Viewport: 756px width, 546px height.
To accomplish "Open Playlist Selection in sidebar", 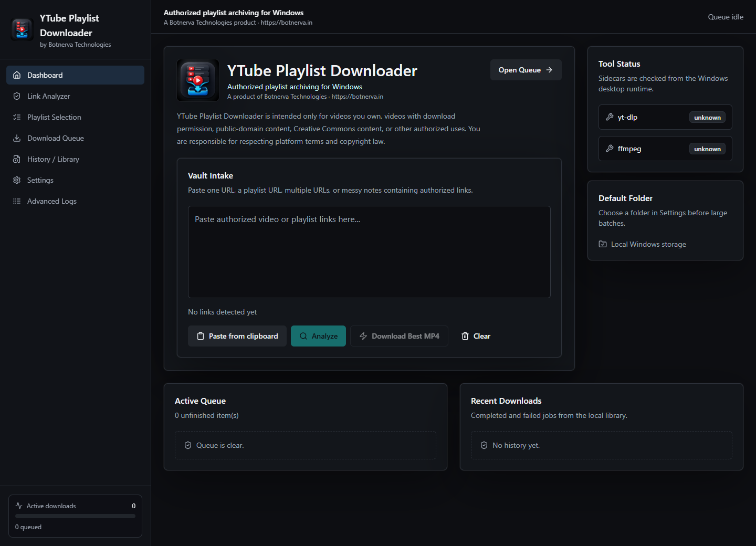I will 75,117.
